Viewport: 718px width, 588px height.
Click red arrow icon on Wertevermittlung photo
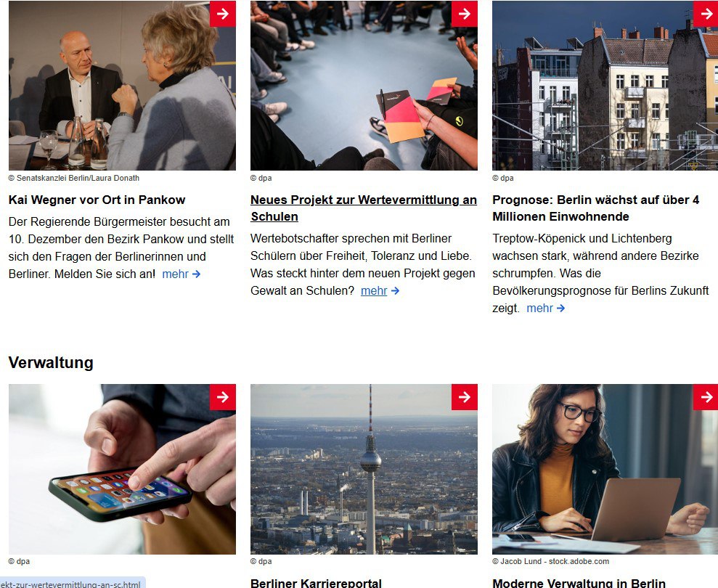[465, 14]
